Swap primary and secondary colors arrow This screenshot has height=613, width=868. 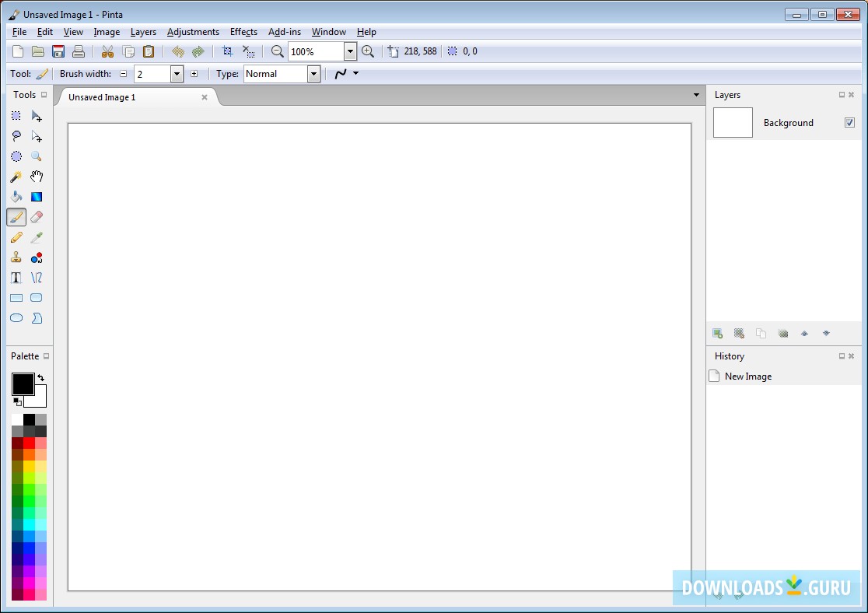[x=41, y=377]
